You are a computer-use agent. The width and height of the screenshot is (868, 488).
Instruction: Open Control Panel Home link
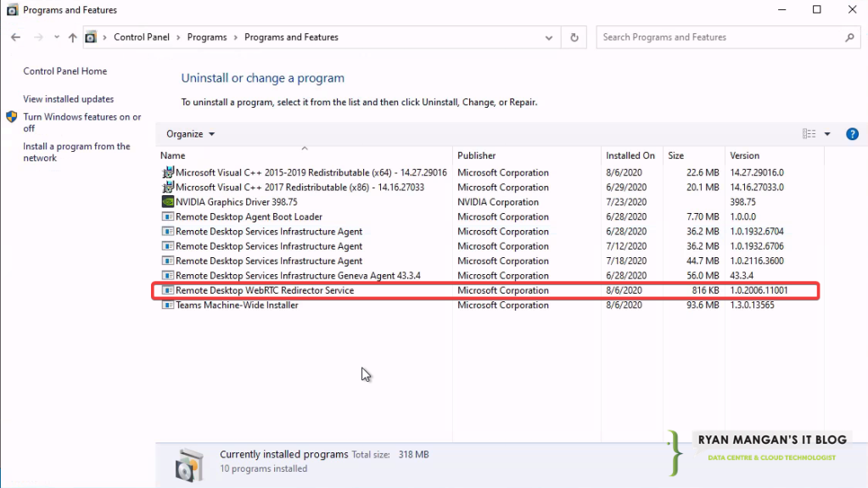click(x=64, y=71)
